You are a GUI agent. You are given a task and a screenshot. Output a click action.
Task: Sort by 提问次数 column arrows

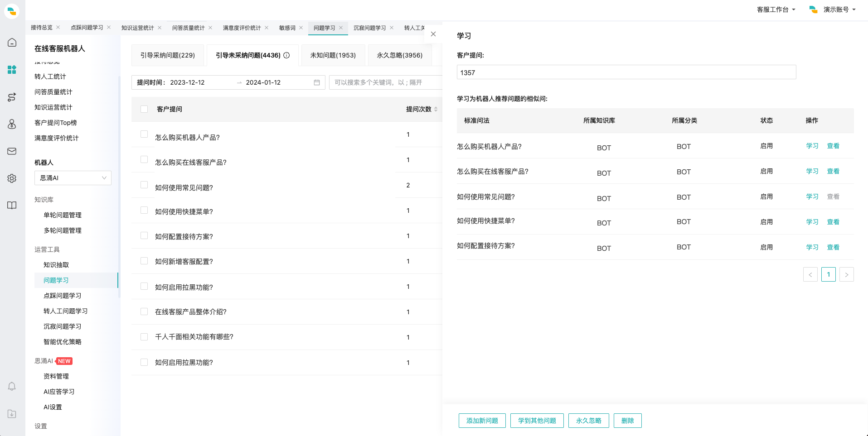tap(436, 109)
